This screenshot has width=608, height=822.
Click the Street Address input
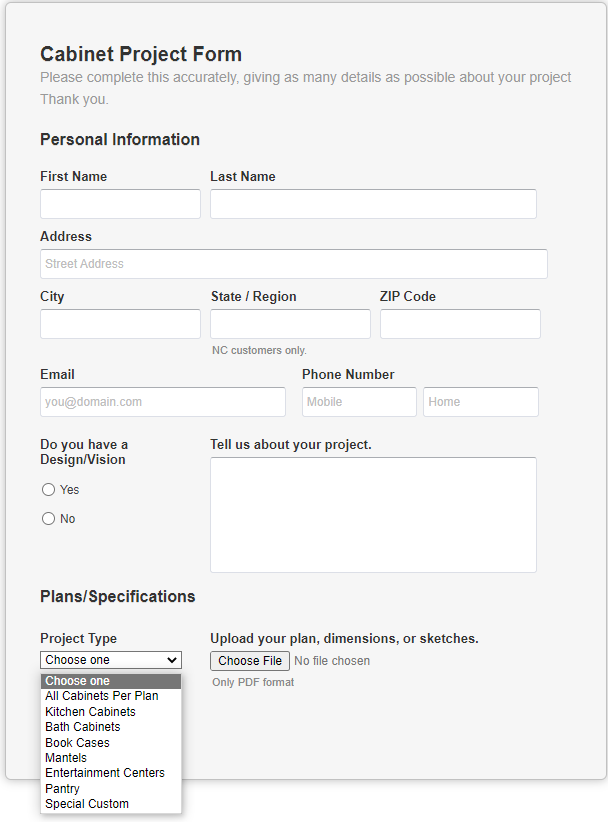pos(294,264)
